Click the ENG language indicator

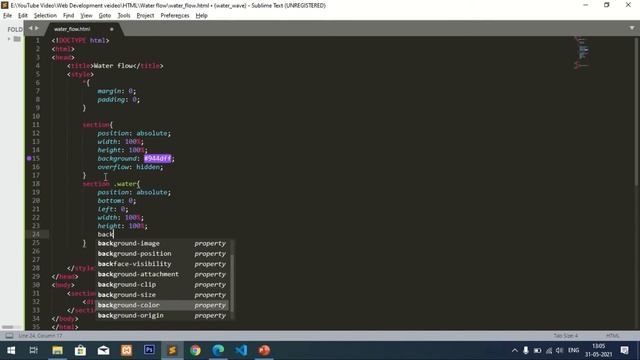(573, 350)
